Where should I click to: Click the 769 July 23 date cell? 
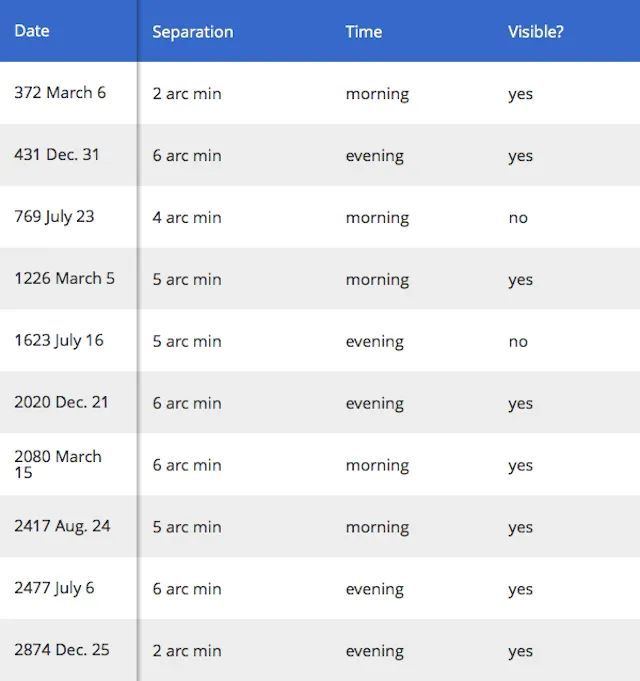click(x=54, y=217)
